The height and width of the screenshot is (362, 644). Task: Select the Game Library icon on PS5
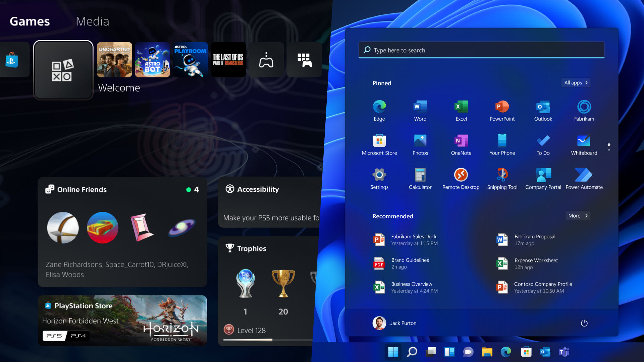click(x=304, y=60)
